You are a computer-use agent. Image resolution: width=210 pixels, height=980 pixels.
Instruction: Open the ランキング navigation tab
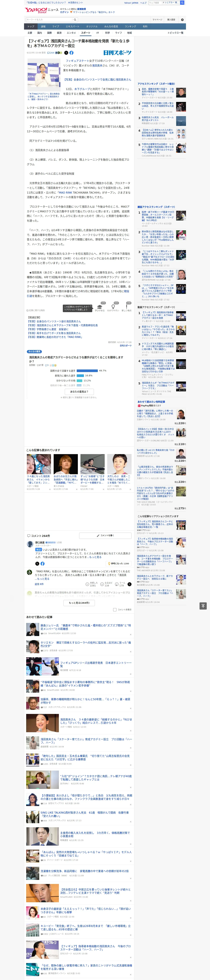130,26
